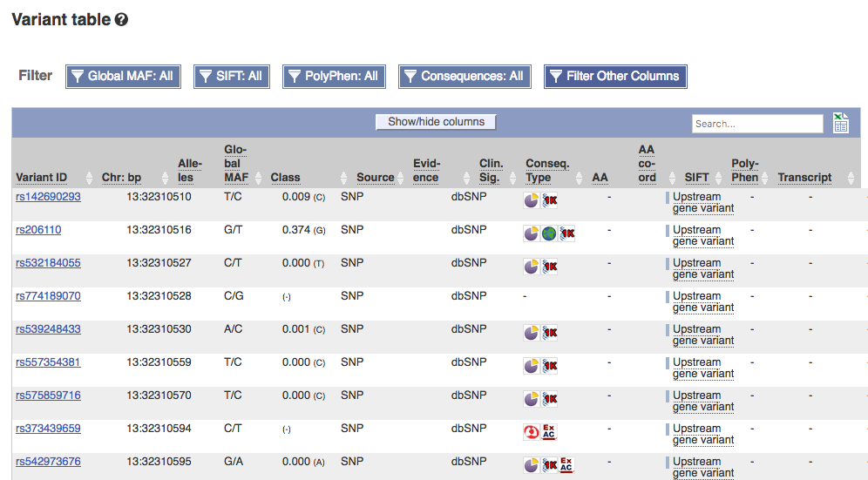Click the table Search input field
This screenshot has width=868, height=480.
pos(757,124)
